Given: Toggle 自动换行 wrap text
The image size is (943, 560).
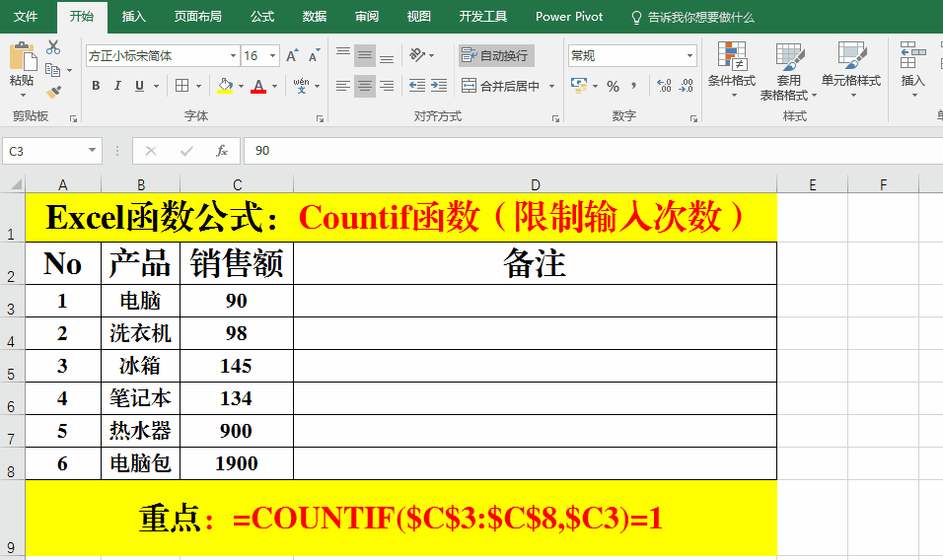Looking at the screenshot, I should [495, 55].
